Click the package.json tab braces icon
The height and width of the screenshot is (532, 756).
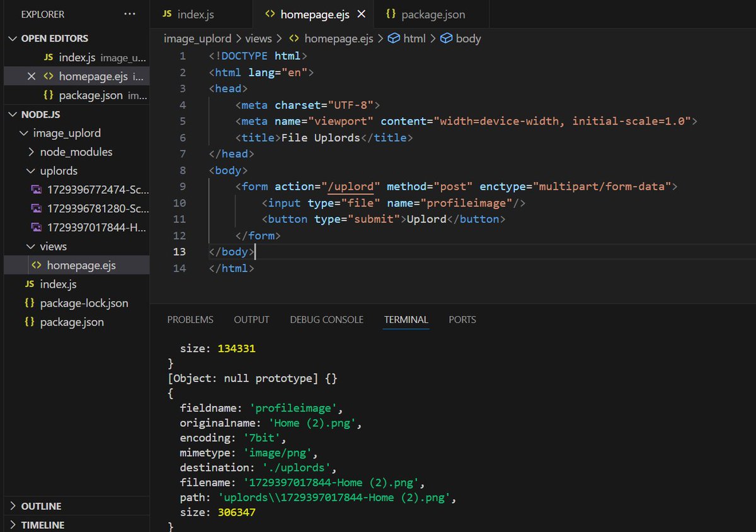point(391,14)
